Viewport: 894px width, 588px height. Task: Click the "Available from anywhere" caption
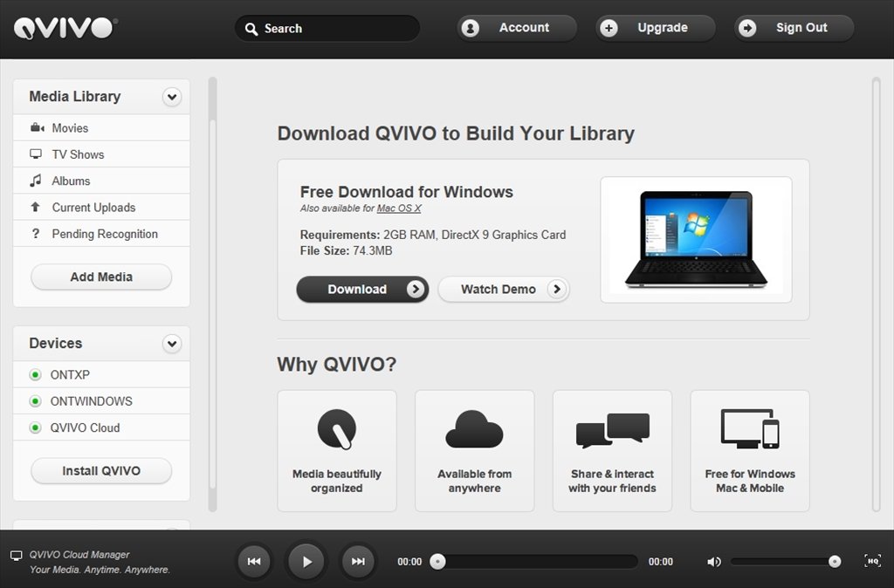click(474, 481)
